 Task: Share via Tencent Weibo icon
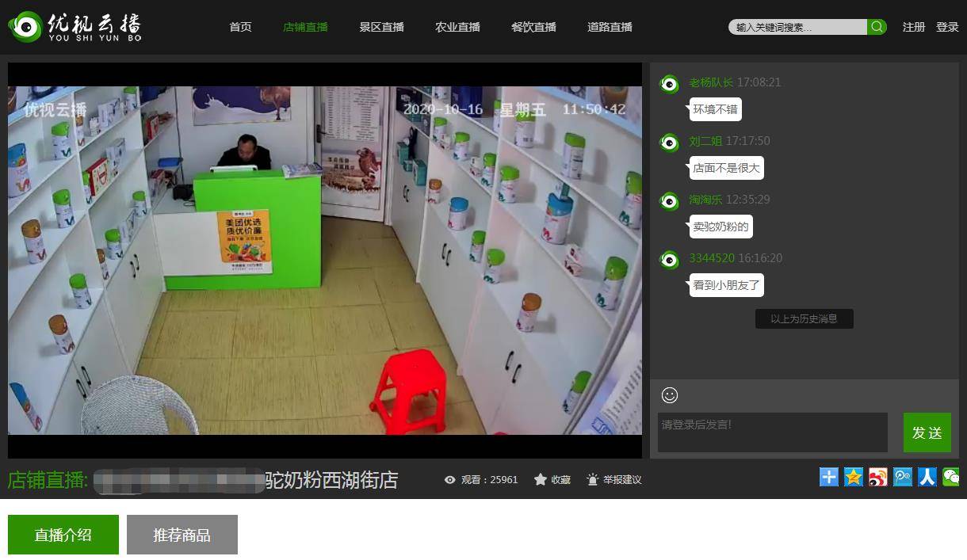pos(903,477)
